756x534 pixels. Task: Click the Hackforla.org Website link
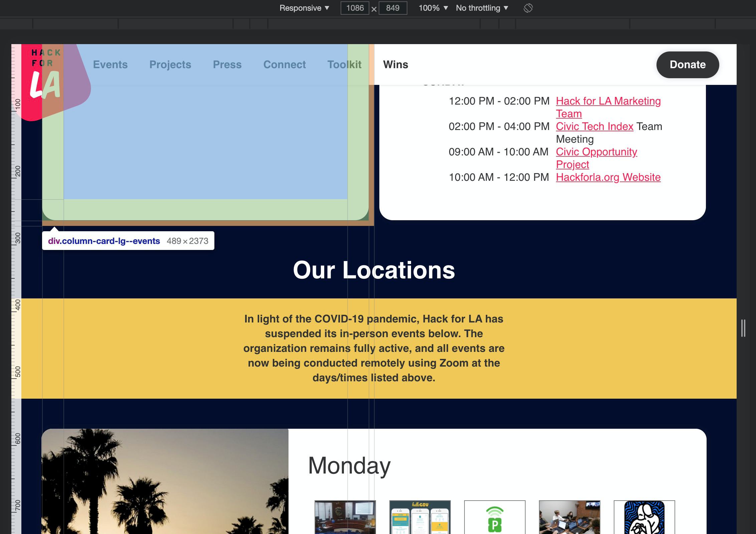pos(608,177)
